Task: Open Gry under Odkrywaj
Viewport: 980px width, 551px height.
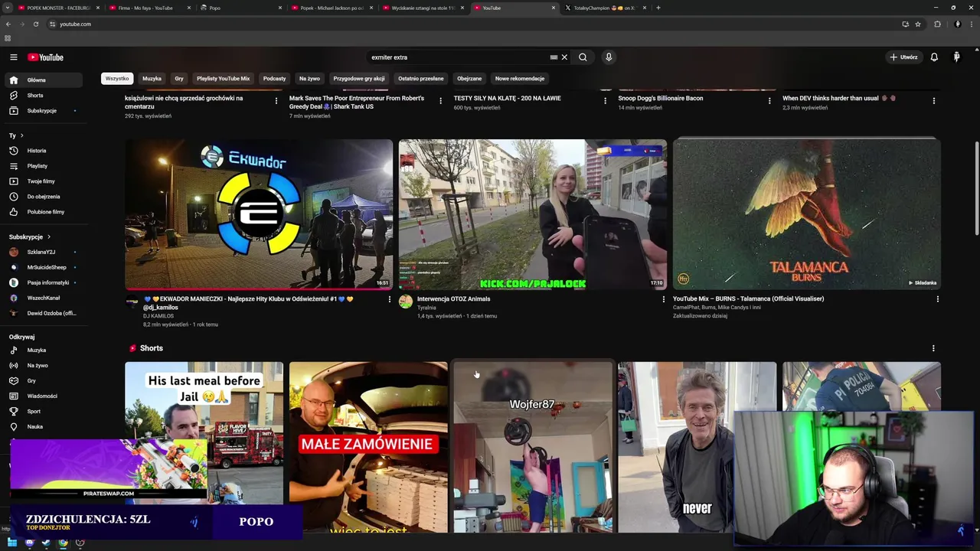Action: click(x=44, y=380)
